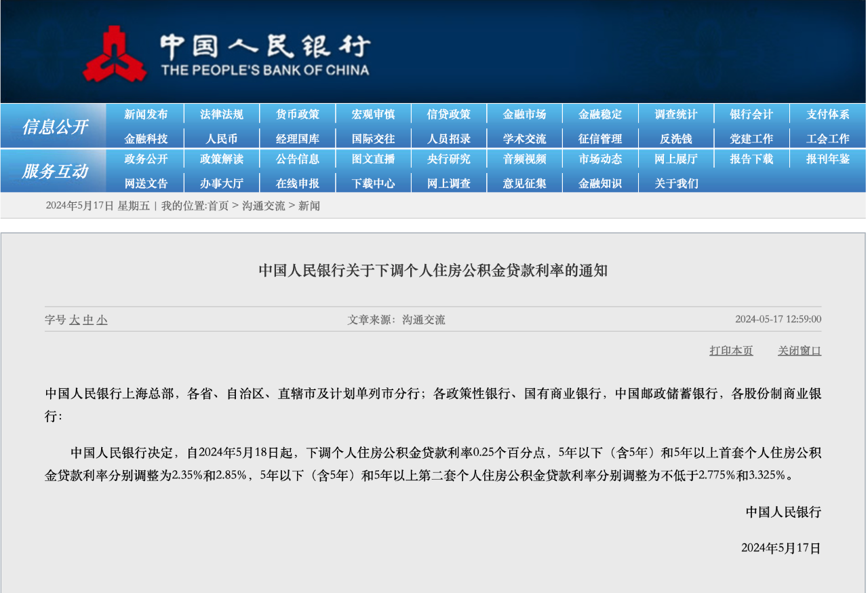Click the closing date 2024年5月17日
Image resolution: width=868 pixels, height=593 pixels.
781,548
